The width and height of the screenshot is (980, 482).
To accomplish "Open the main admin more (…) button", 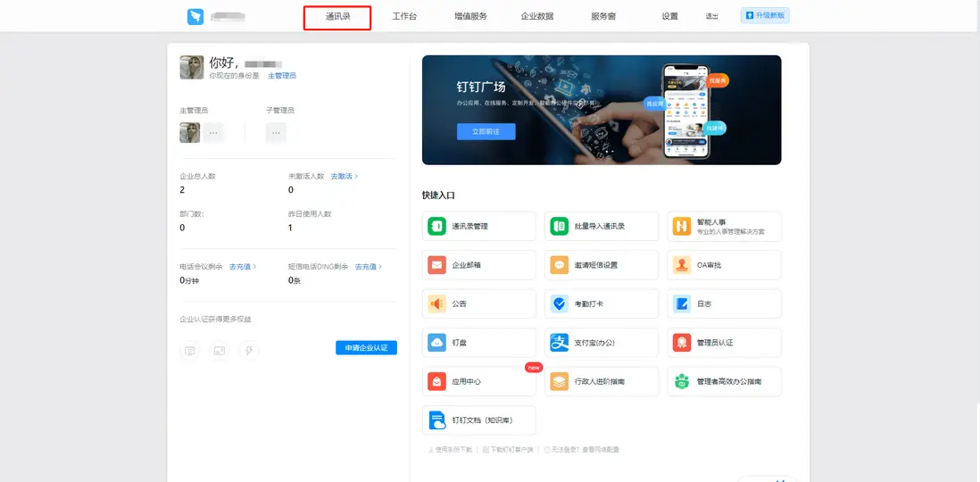I will (213, 132).
